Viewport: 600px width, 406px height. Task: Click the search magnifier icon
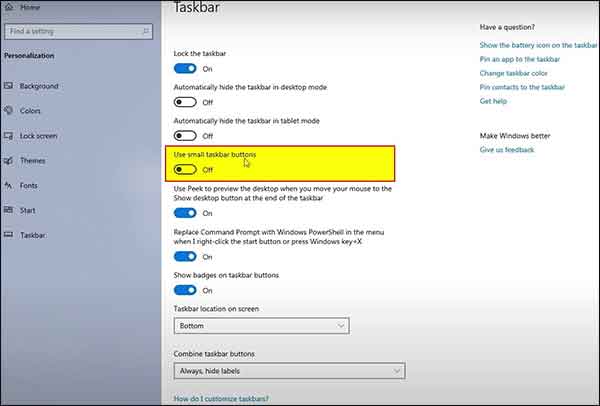(145, 31)
